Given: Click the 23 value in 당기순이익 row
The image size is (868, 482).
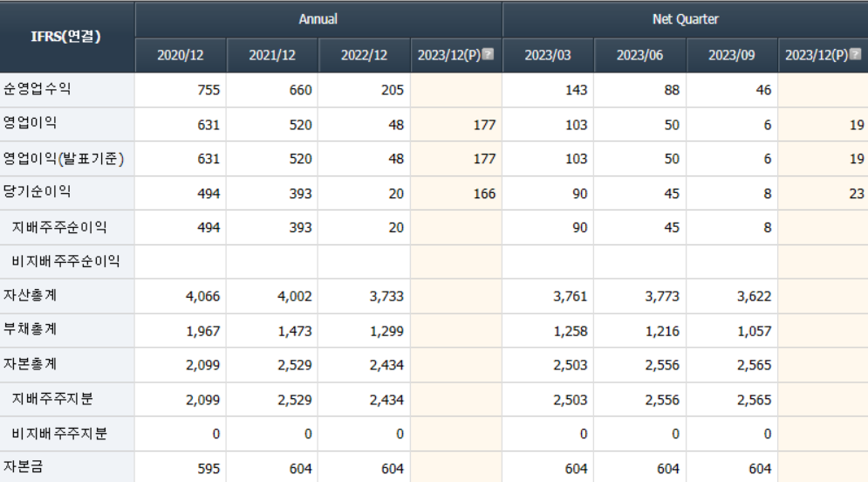Looking at the screenshot, I should pos(857,194).
